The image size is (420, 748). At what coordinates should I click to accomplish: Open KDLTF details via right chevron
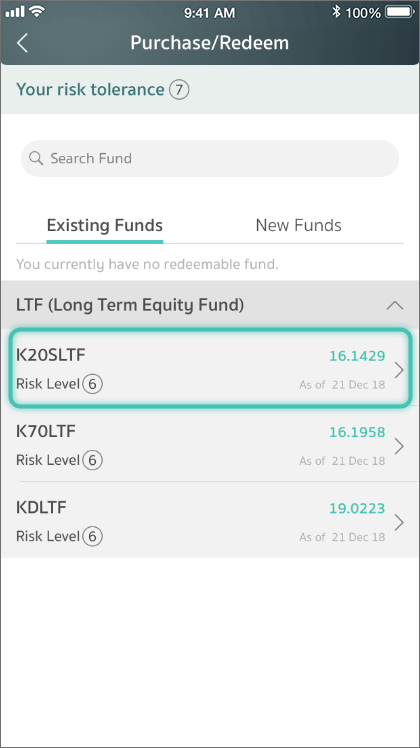coord(399,522)
